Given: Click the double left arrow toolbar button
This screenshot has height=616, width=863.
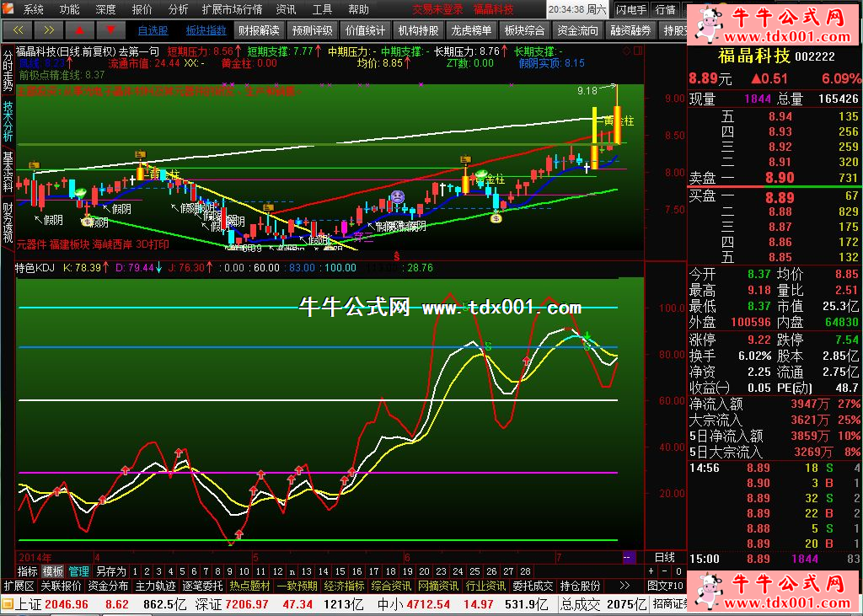Looking at the screenshot, I should [19, 29].
